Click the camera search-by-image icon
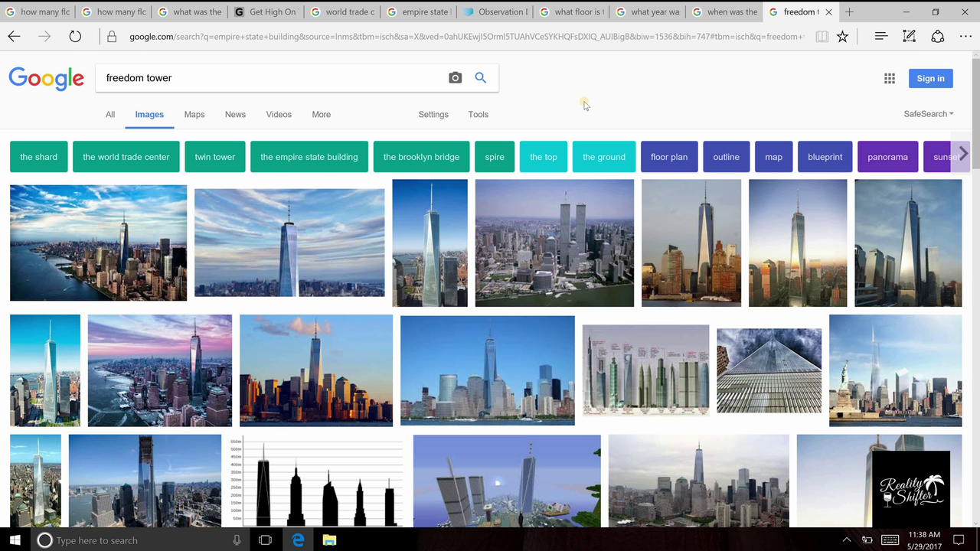The image size is (980, 551). (456, 78)
